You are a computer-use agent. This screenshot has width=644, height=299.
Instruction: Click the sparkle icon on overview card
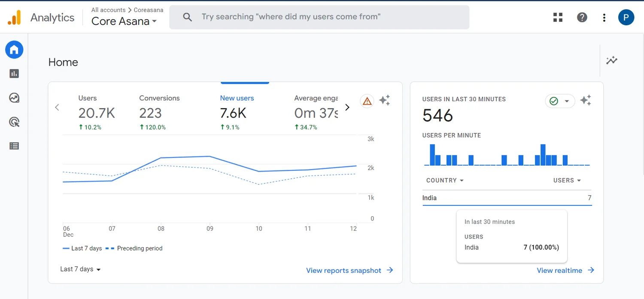pos(384,100)
